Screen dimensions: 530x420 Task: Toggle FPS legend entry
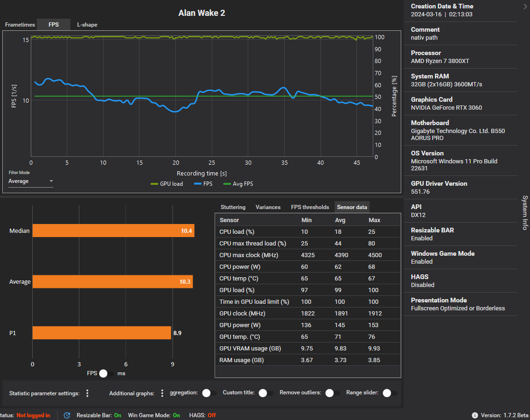click(x=203, y=184)
